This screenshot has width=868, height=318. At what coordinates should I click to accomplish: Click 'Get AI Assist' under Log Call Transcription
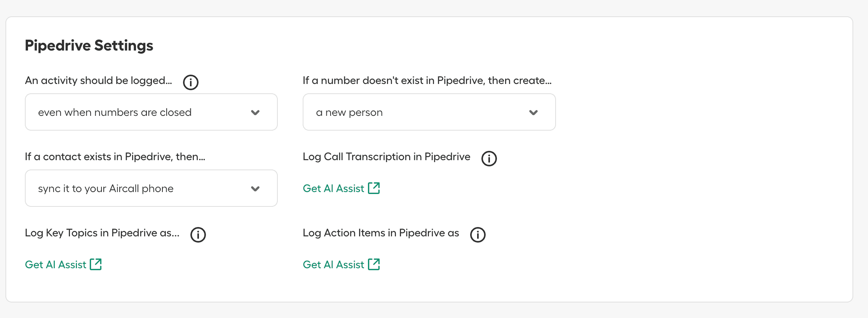tap(333, 189)
